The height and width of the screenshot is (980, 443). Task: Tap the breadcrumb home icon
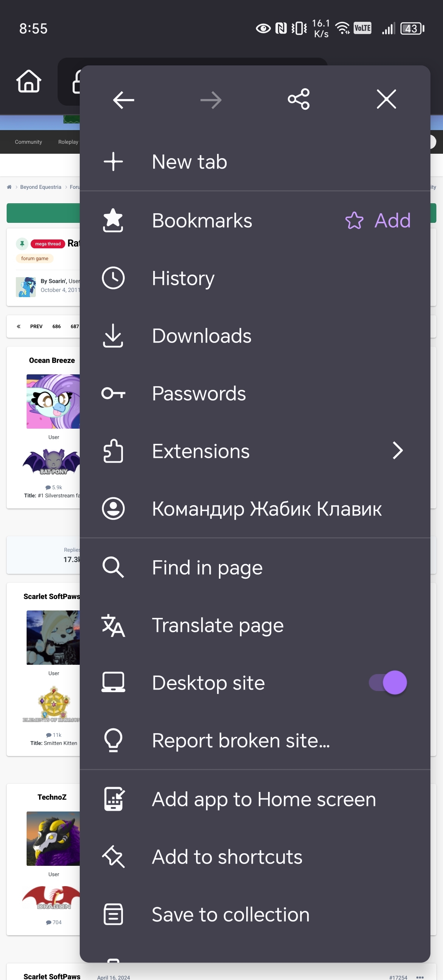[9, 187]
